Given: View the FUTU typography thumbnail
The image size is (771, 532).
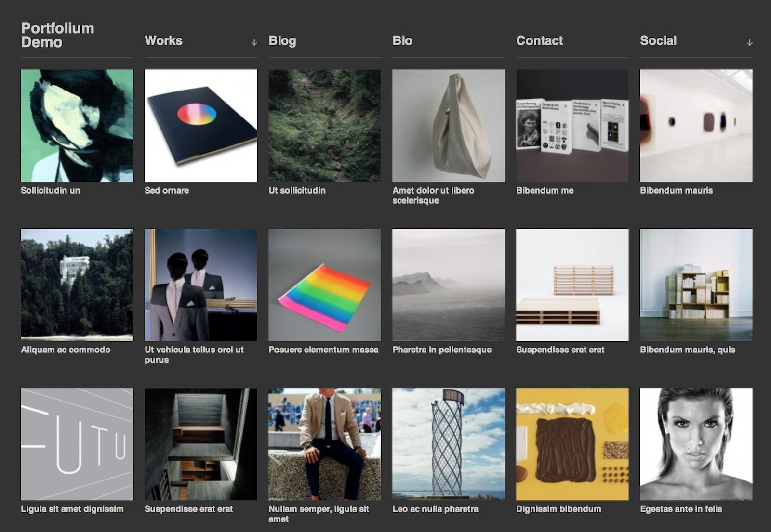Looking at the screenshot, I should (77, 444).
